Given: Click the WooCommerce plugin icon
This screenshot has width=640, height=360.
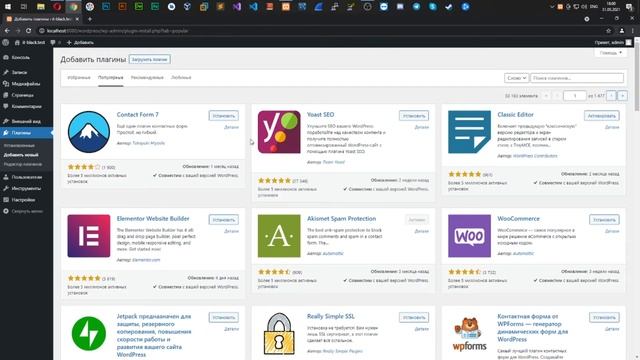Looking at the screenshot, I should 469,236.
